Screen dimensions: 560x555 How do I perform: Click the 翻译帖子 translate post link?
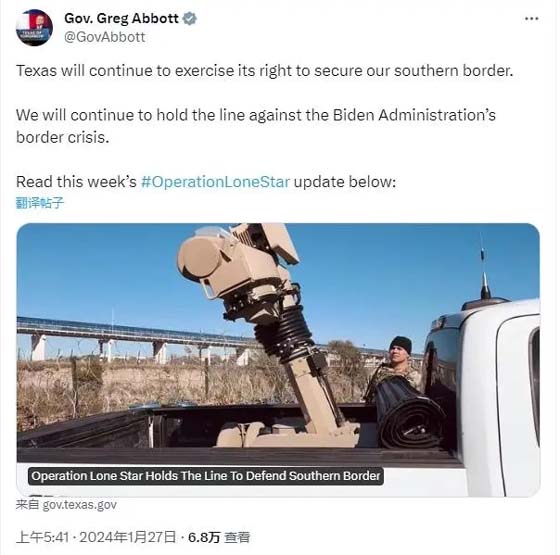click(x=40, y=203)
